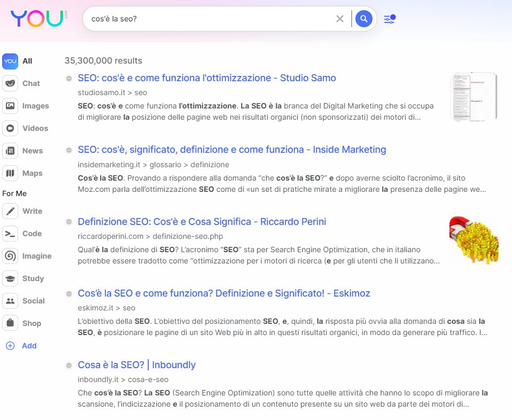512x420 pixels.
Task: Open search preferences sliders icon
Action: tap(390, 19)
